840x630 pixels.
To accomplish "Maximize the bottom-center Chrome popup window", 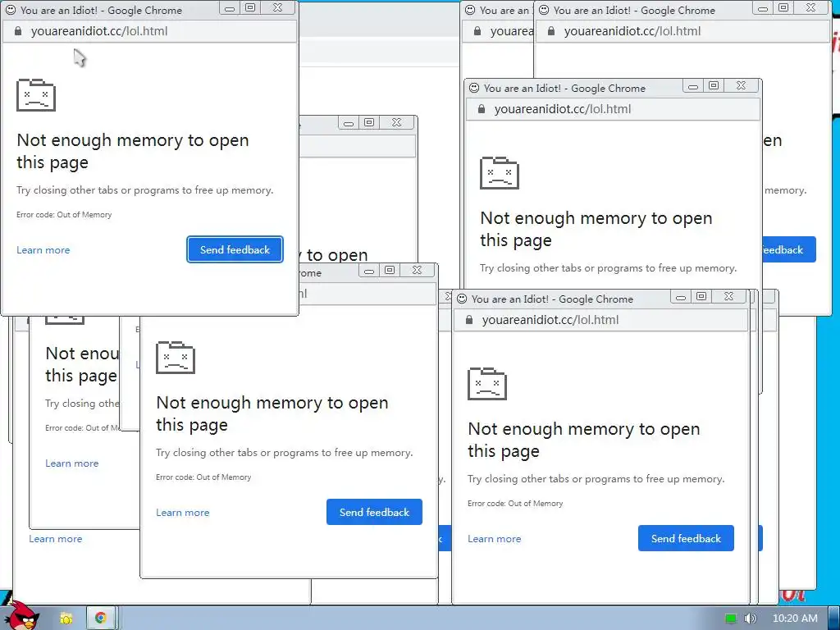I will coord(390,270).
